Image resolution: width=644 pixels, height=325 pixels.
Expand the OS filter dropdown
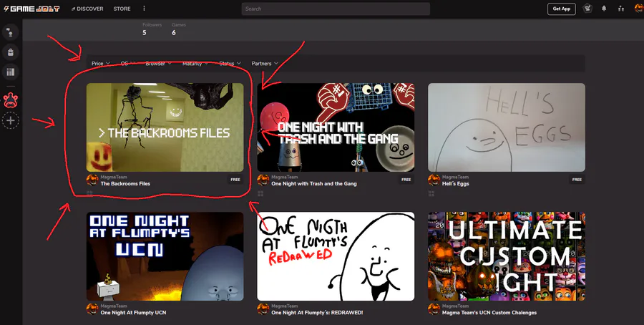click(x=128, y=63)
